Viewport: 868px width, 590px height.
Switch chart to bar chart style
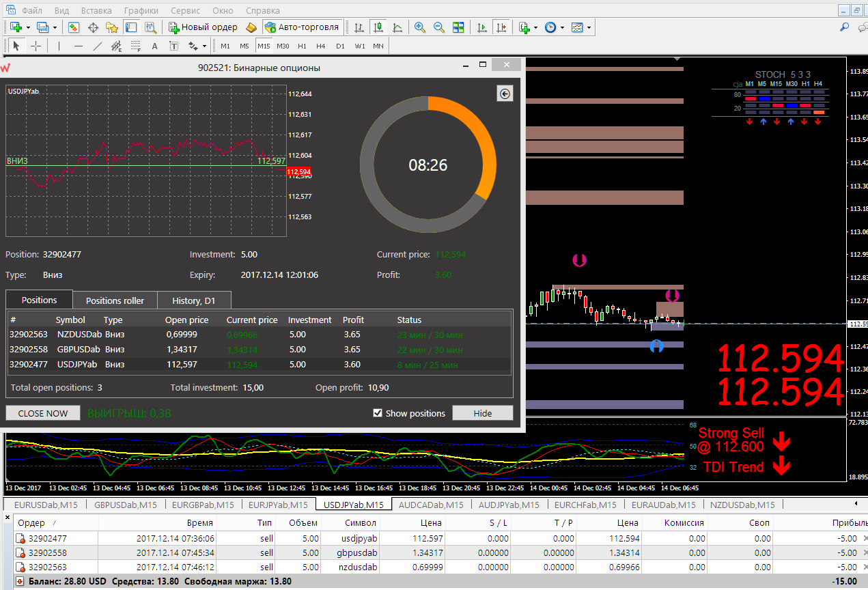[x=358, y=27]
